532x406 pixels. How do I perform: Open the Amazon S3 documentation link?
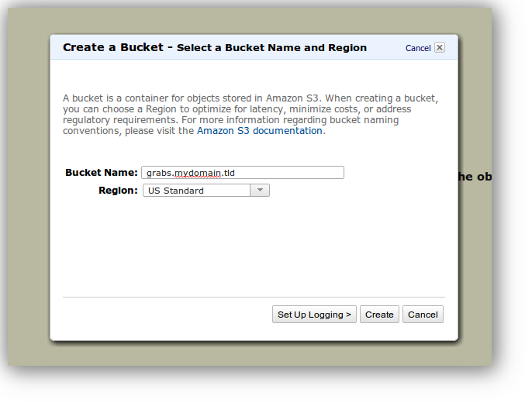[x=260, y=131]
